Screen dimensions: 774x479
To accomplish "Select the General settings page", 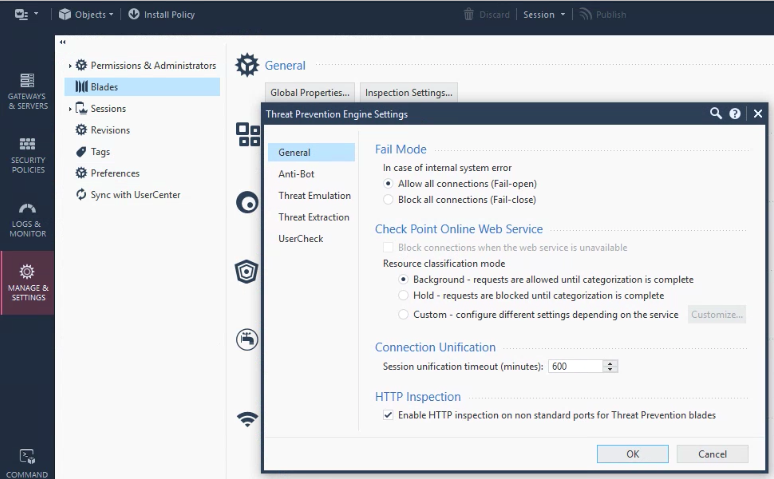I will click(x=311, y=153).
